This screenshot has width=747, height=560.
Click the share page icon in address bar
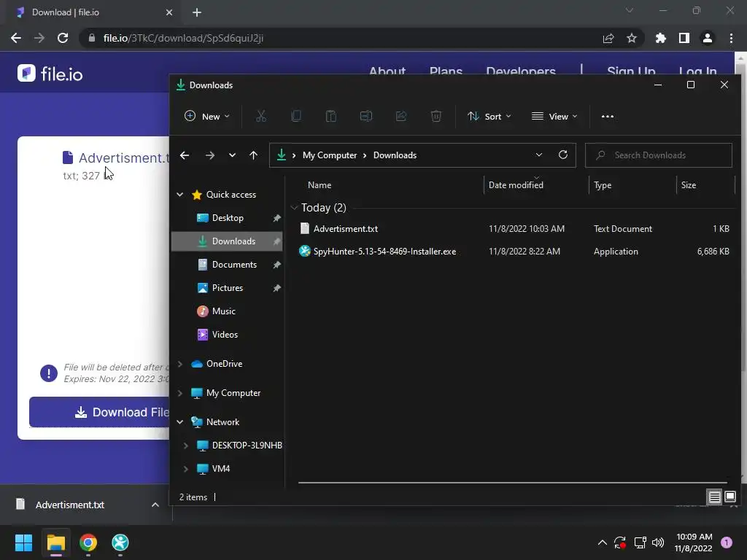coord(608,38)
